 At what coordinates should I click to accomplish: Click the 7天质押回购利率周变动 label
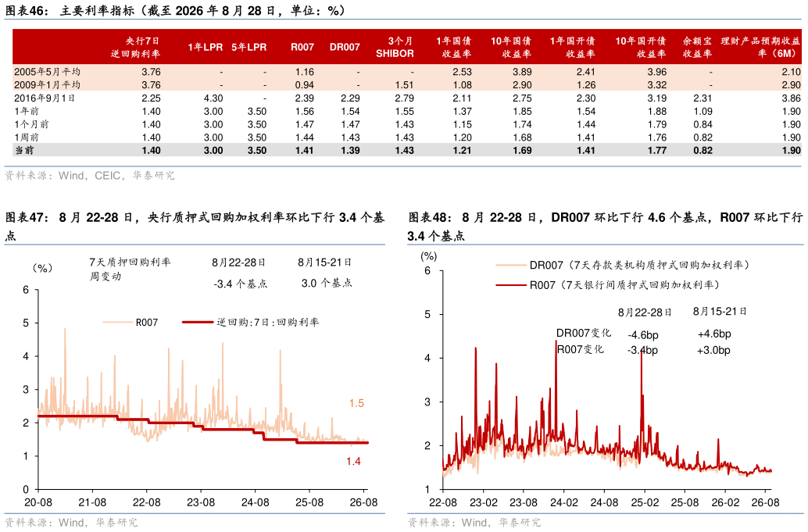pos(130,269)
